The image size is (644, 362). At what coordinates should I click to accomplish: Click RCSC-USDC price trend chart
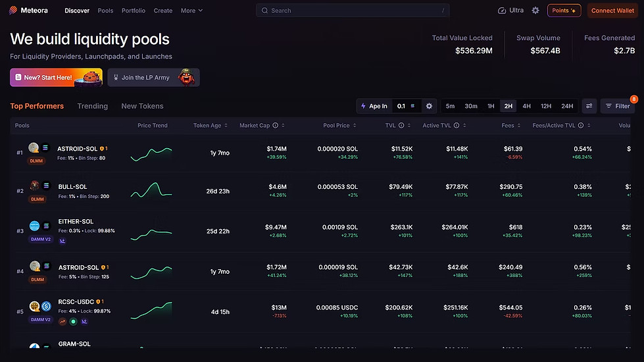[151, 310]
